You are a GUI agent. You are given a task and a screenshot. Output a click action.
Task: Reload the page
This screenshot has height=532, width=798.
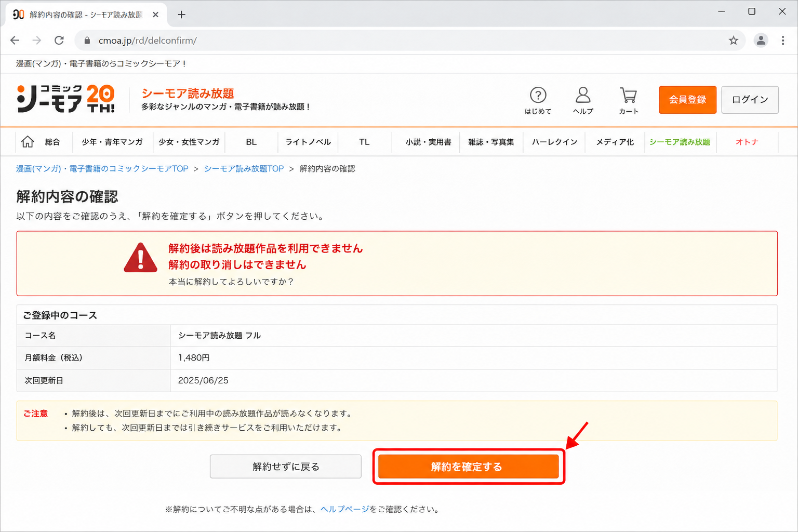click(59, 40)
